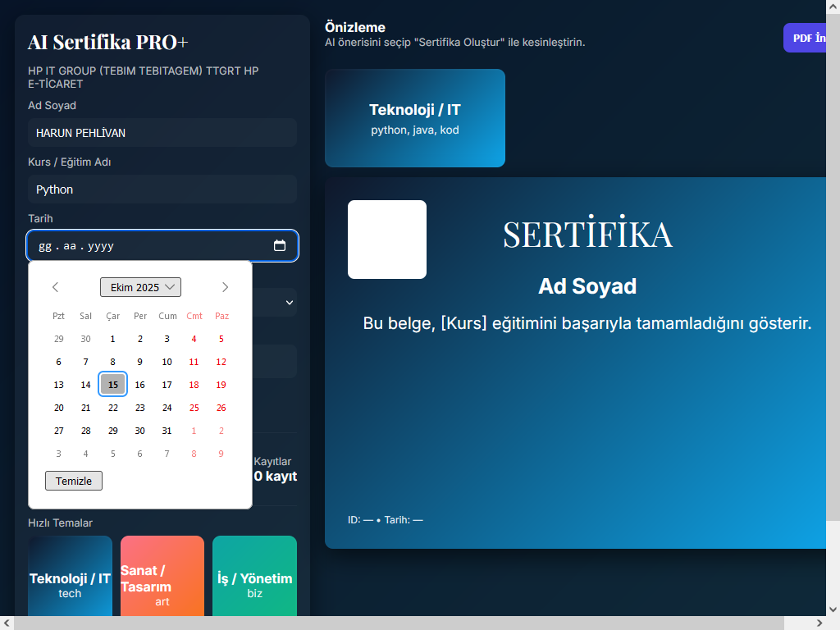Pick October 31 in the date picker
Image resolution: width=840 pixels, height=630 pixels.
click(167, 431)
